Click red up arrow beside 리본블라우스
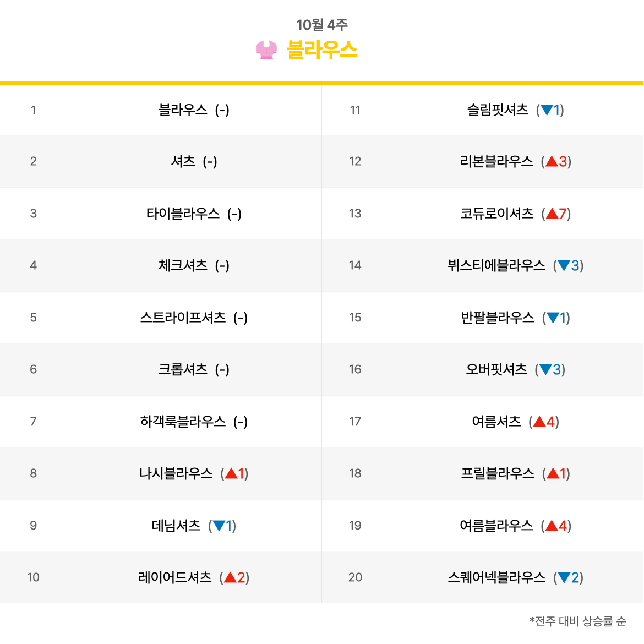The height and width of the screenshot is (644, 644). [552, 161]
